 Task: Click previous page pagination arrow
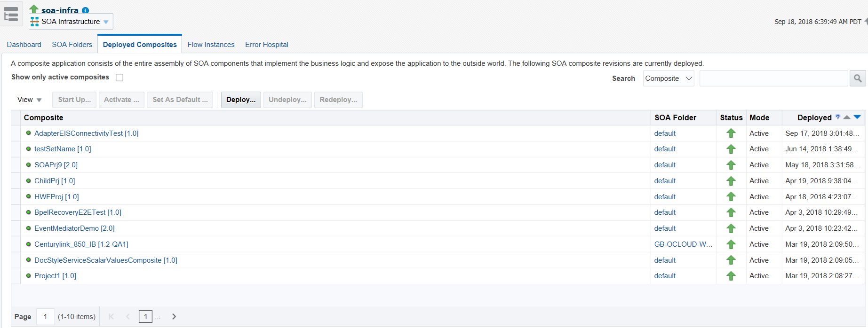[127, 317]
